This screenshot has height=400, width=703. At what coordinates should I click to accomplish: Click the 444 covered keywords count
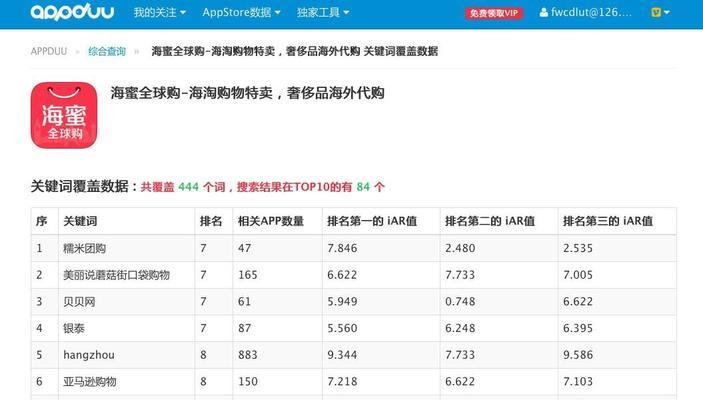[188, 187]
